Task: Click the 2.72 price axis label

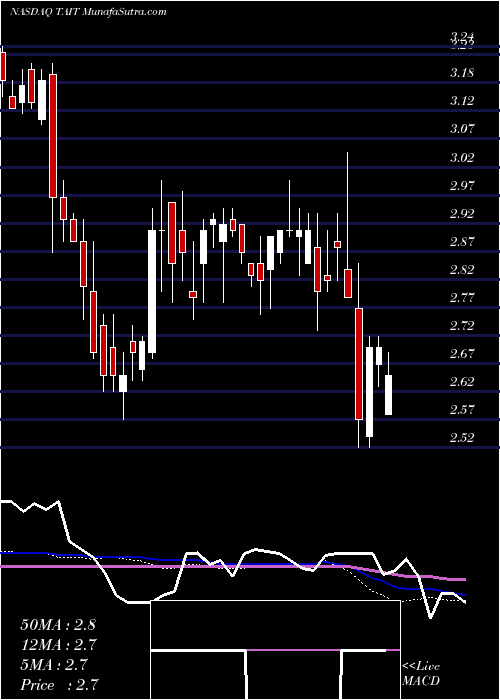Action: (x=462, y=326)
